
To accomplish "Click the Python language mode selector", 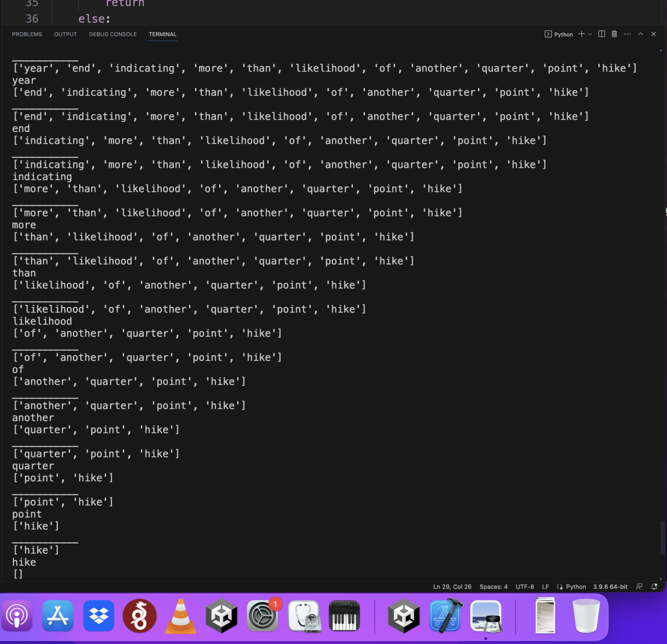I will (575, 586).
